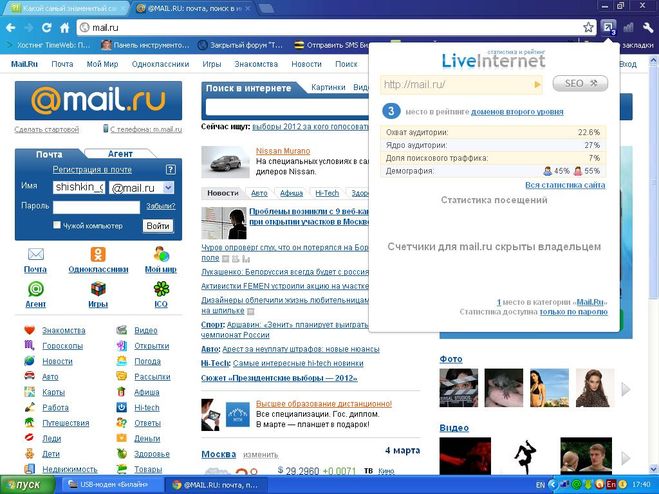659x494 pixels.
Task: Open the Вся статистика сайта link
Action: [565, 185]
